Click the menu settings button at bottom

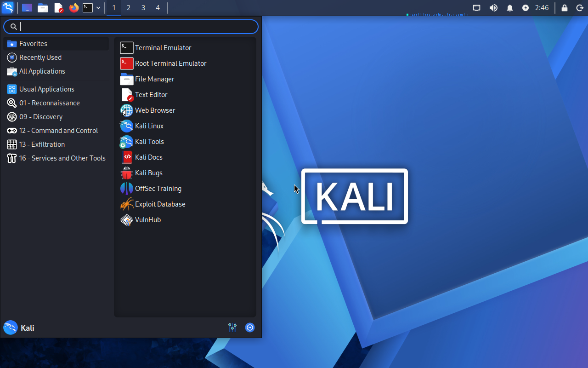(232, 328)
